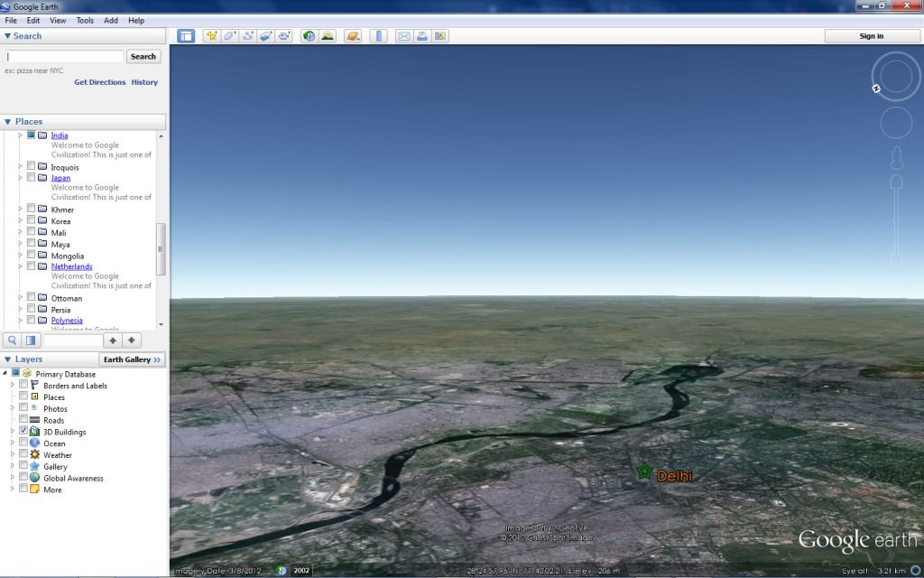Click the Search button

(143, 57)
